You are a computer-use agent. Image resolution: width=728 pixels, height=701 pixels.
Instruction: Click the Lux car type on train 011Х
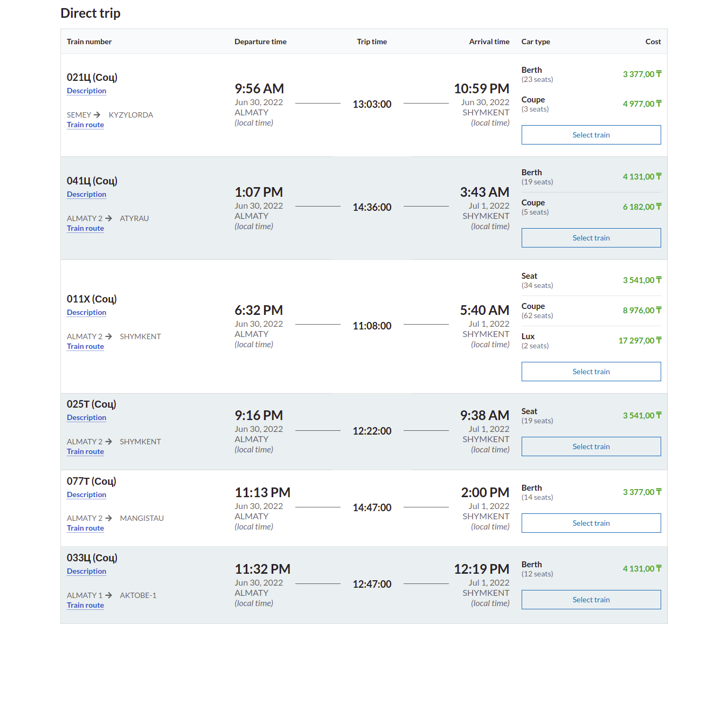(x=528, y=336)
